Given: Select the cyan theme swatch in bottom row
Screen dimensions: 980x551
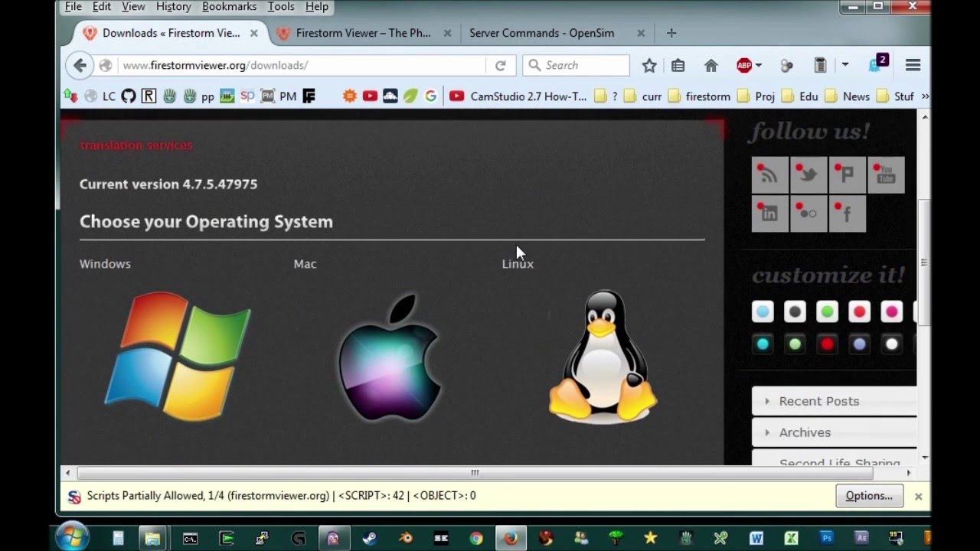Looking at the screenshot, I should 763,344.
